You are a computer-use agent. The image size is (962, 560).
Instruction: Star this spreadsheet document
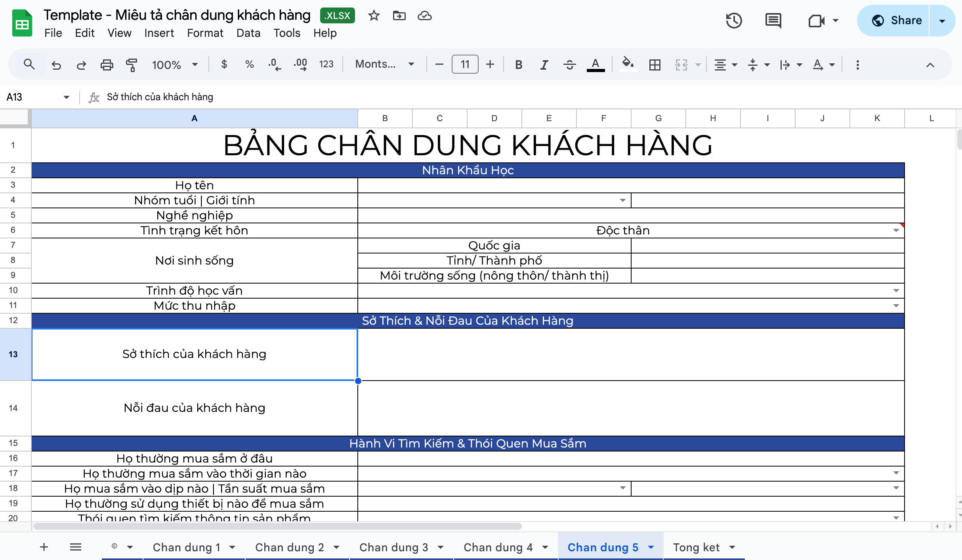374,16
